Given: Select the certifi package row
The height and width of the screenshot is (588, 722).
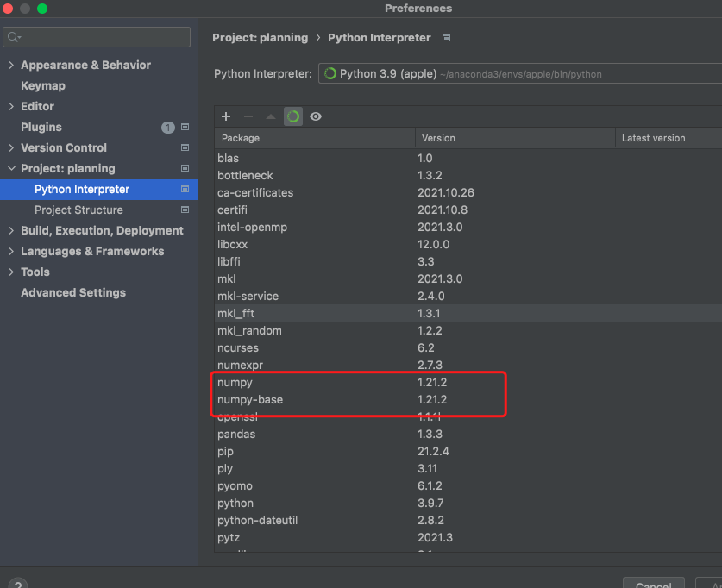Looking at the screenshot, I should [468, 210].
